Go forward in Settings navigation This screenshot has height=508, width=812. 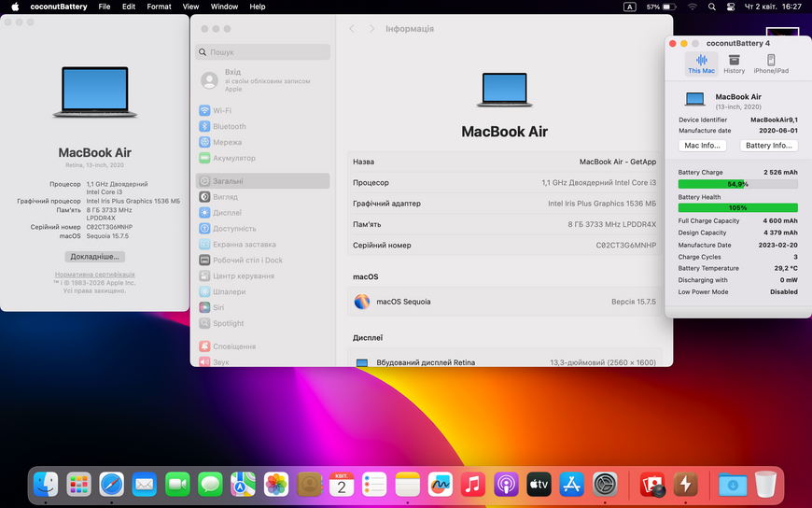[371, 29]
